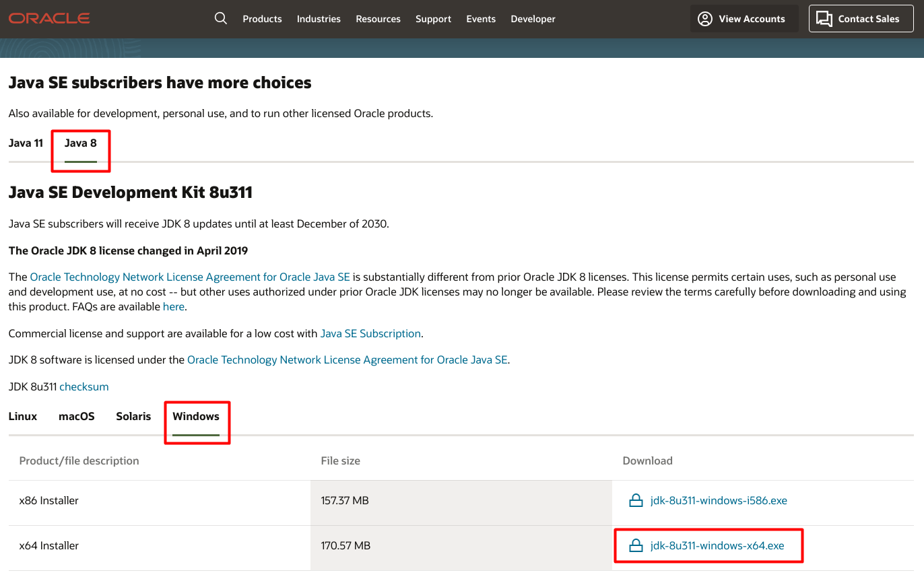Click the 'Download' column header

click(x=648, y=461)
